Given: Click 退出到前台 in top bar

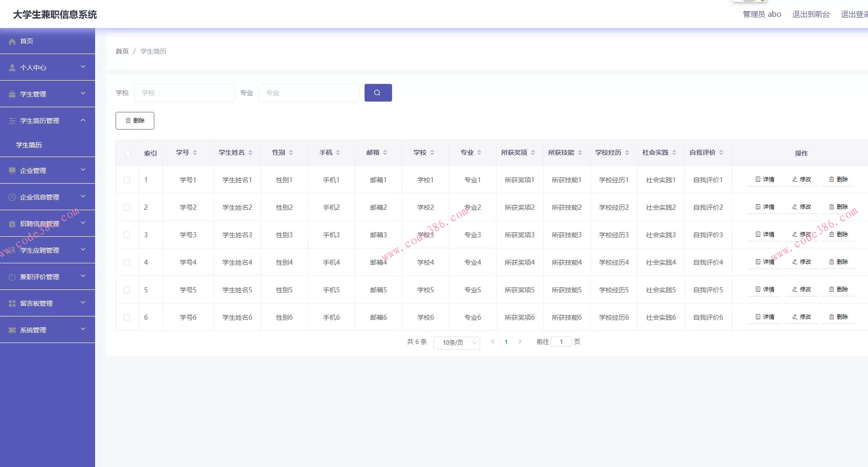Looking at the screenshot, I should [811, 14].
